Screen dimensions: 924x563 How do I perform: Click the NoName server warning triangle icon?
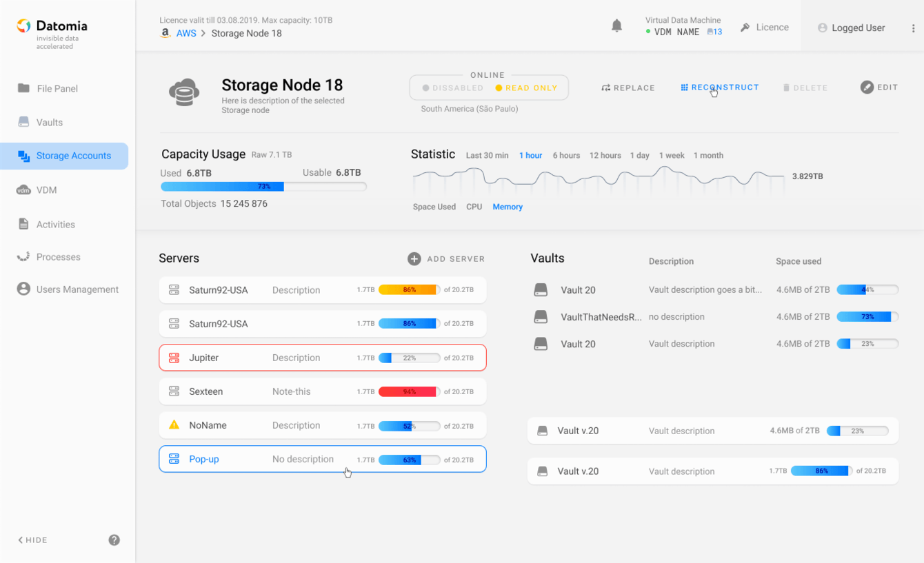(174, 425)
